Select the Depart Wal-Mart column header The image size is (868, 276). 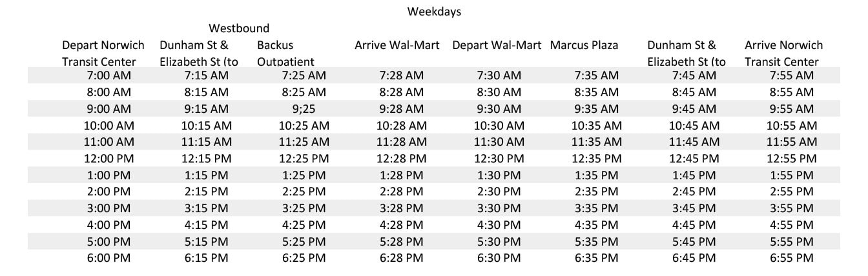(x=497, y=46)
